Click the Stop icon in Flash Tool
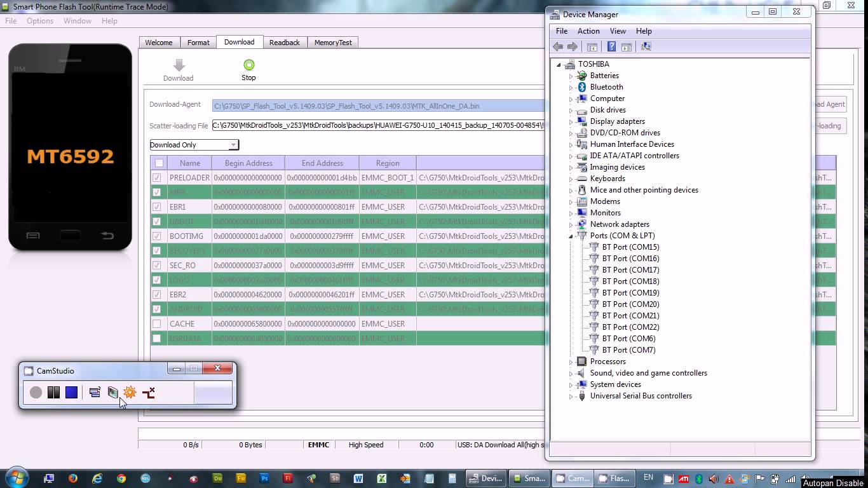The width and height of the screenshot is (868, 488). pos(249,65)
